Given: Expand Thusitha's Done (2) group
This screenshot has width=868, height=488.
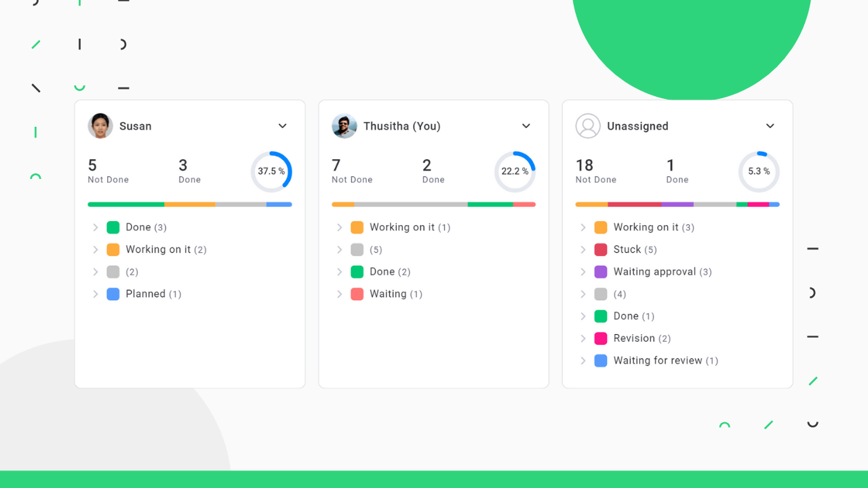Looking at the screenshot, I should click(x=340, y=272).
